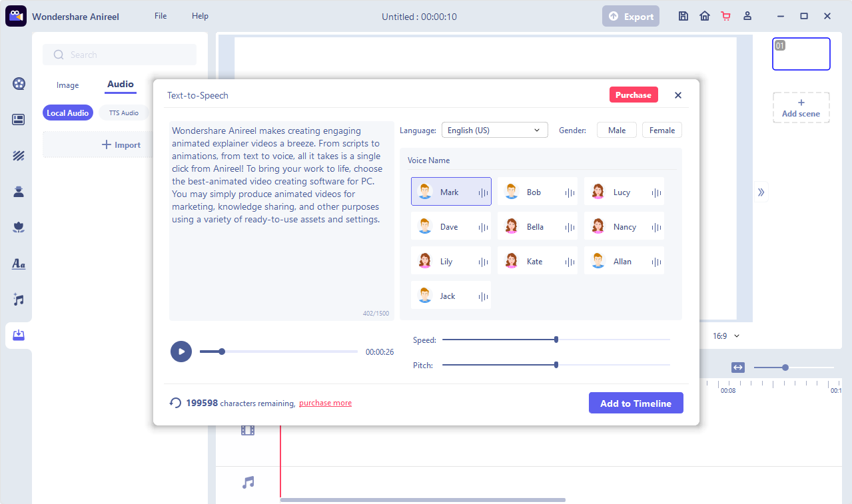This screenshot has width=852, height=504.
Task: Select the Kate voice
Action: point(538,261)
